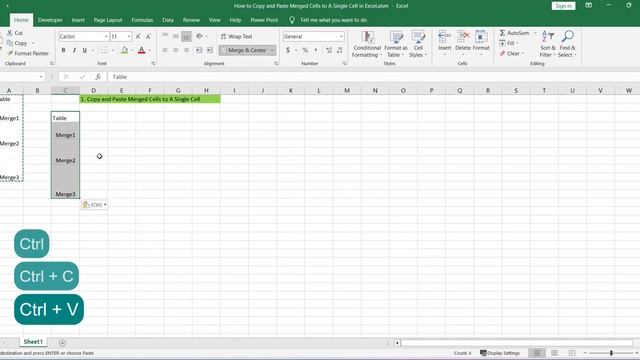Switch to Page Break Preview button
640x360 pixels.
572,353
